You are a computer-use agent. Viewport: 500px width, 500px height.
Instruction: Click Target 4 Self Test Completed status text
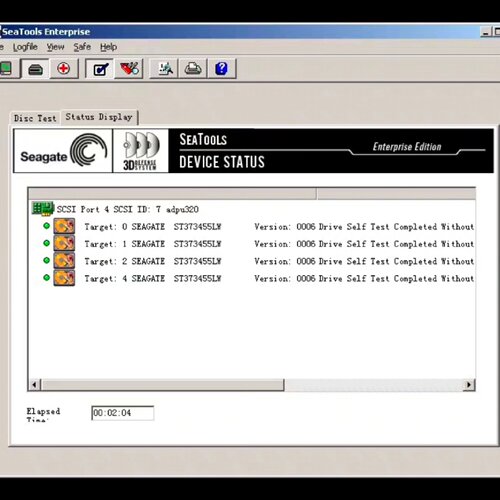(x=396, y=279)
